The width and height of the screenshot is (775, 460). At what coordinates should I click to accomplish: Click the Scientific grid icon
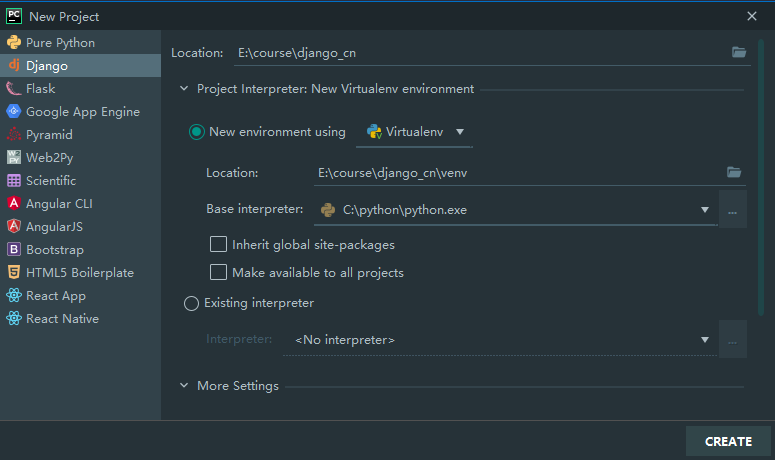click(x=14, y=180)
